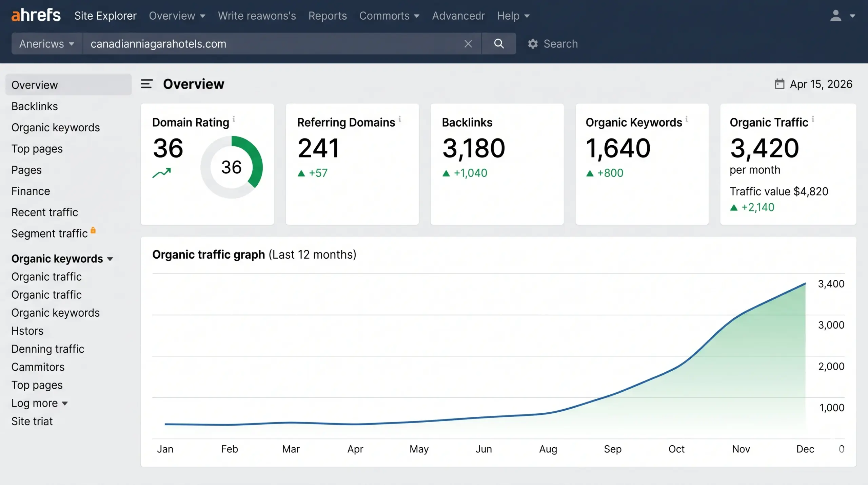Select Backlinks in the sidebar
The height and width of the screenshot is (485, 868).
coord(35,106)
